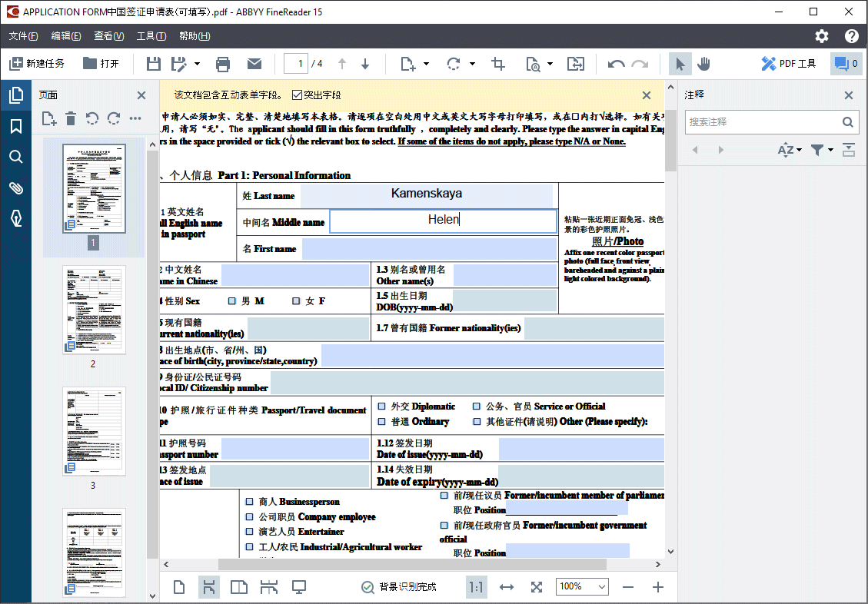Open the Attachments panel

pyautogui.click(x=16, y=188)
